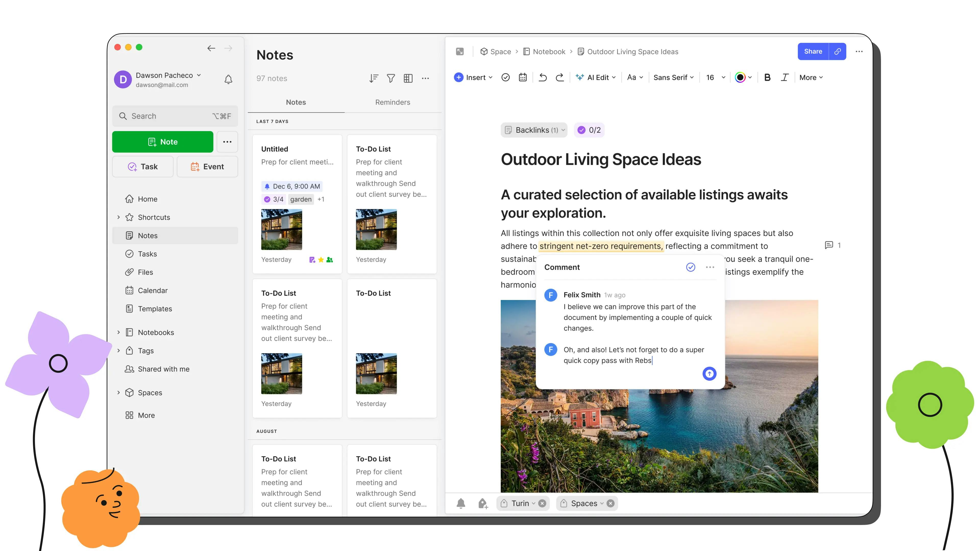Switch to the Notes tab

(x=296, y=102)
